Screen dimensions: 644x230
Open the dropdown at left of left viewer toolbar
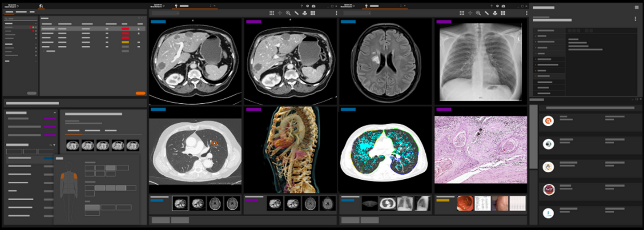(165, 13)
